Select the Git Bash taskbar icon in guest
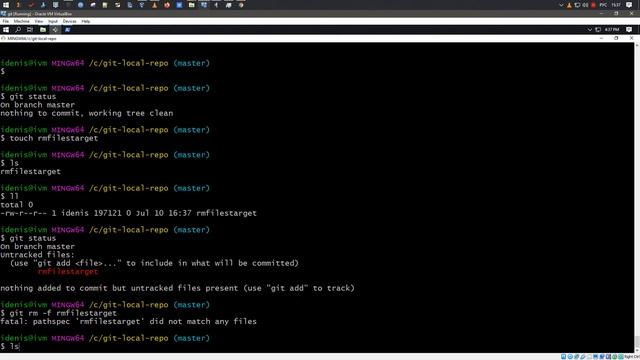The height and width of the screenshot is (360, 640). click(55, 30)
